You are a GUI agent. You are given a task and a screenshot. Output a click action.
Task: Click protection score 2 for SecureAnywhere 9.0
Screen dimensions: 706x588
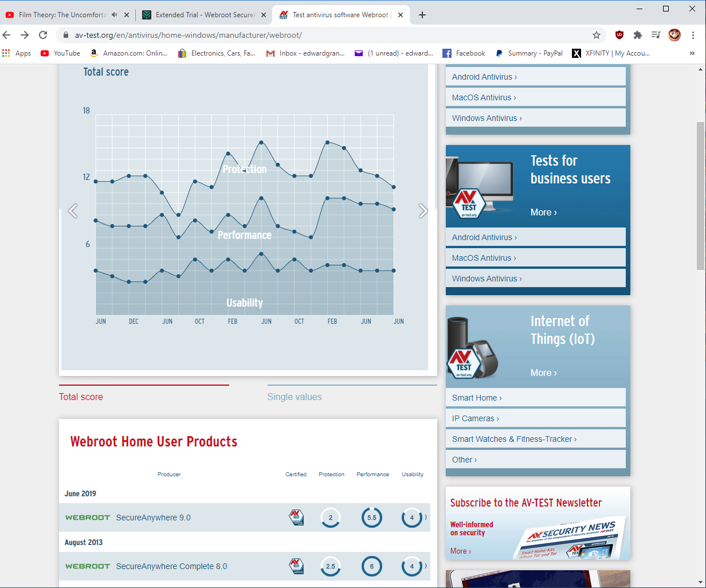point(331,518)
